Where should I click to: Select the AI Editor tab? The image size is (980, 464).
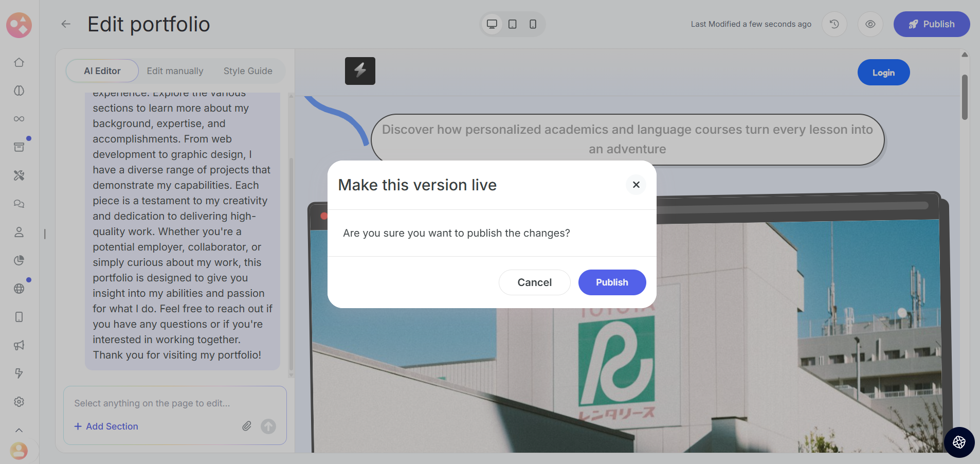(102, 71)
